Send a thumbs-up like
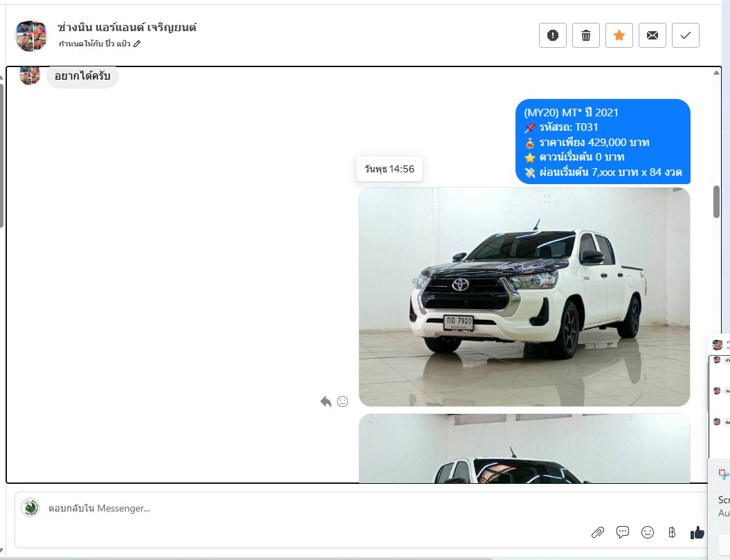Viewport: 730px width, 560px height. coord(697,532)
